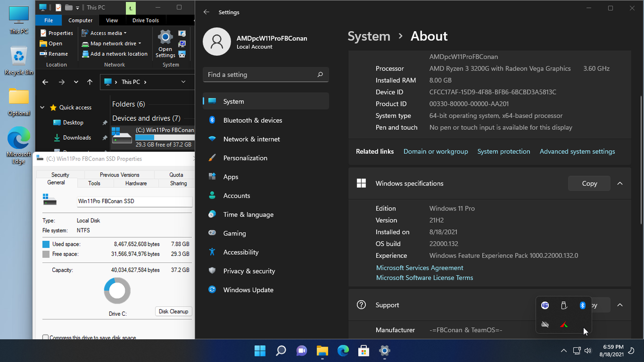Click the Disk Cleanup button
Image resolution: width=644 pixels, height=362 pixels.
pyautogui.click(x=173, y=312)
